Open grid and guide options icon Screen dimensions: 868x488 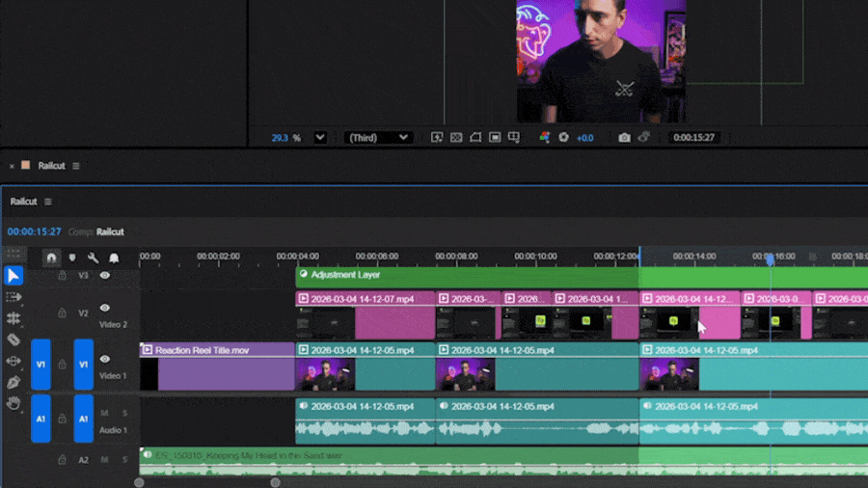tap(514, 137)
